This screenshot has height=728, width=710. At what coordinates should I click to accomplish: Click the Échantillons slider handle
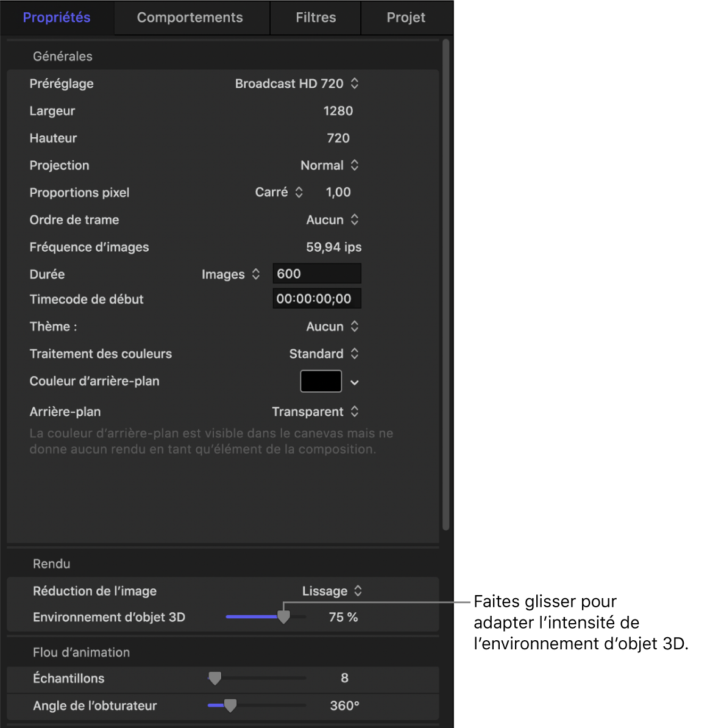click(x=215, y=679)
